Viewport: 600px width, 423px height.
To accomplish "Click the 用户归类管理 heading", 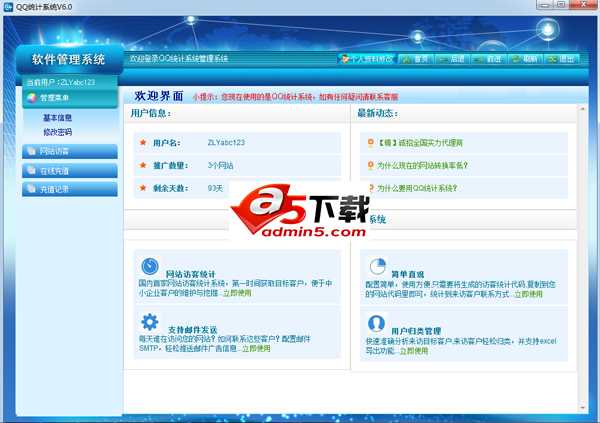I will [416, 331].
